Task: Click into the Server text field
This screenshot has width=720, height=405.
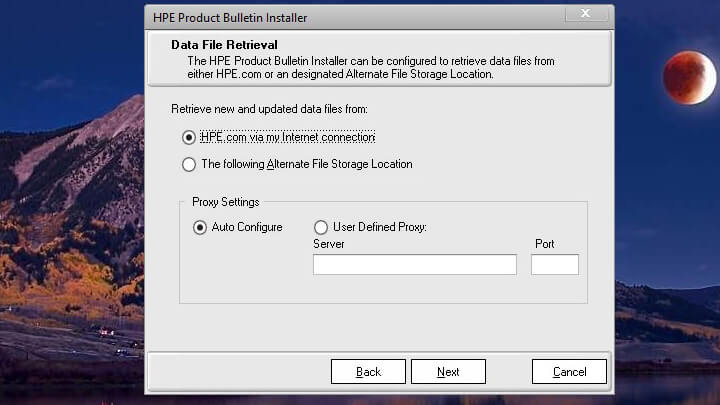Action: click(x=414, y=264)
